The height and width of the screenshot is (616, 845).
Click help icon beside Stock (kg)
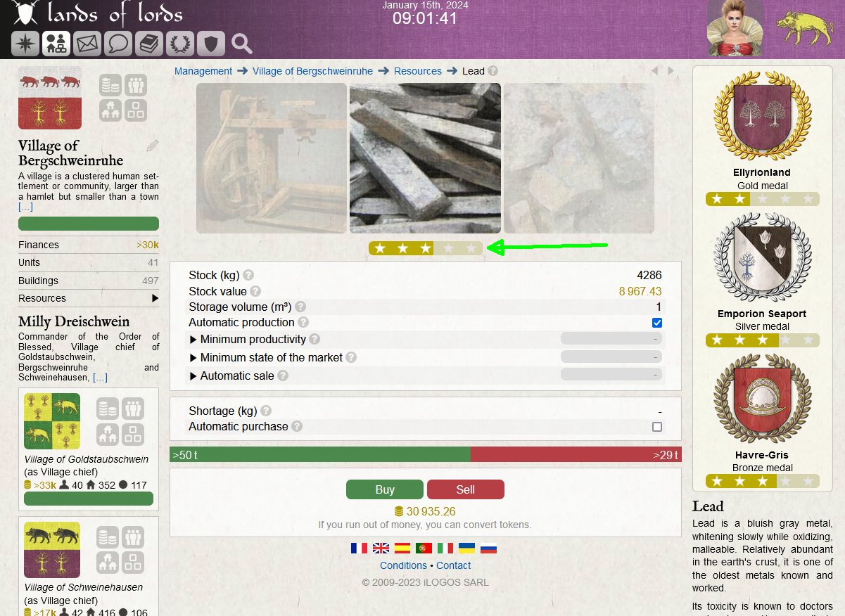point(248,275)
